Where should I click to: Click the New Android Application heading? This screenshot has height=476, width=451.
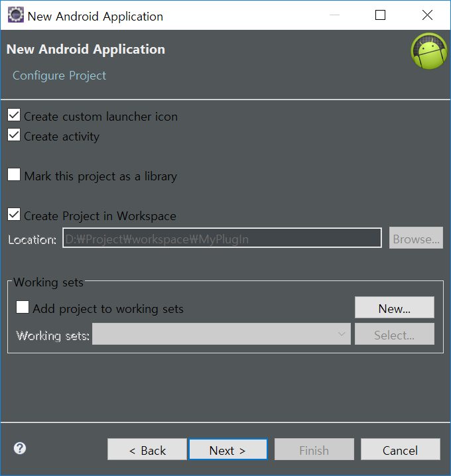pos(86,49)
